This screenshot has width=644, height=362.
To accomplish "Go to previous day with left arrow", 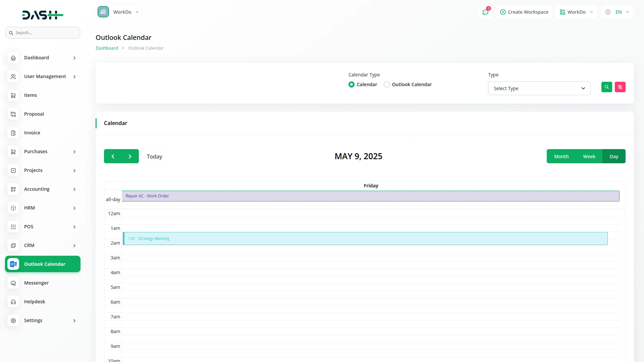I will 113,157.
